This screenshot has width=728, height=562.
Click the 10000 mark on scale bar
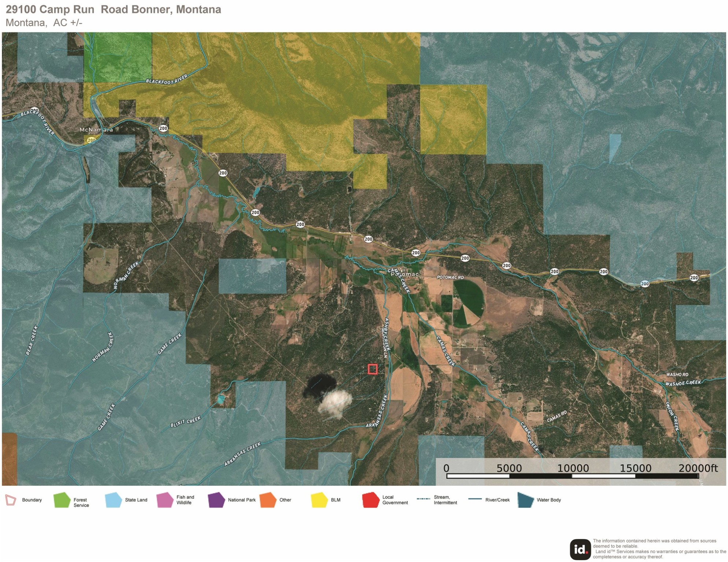pyautogui.click(x=573, y=468)
